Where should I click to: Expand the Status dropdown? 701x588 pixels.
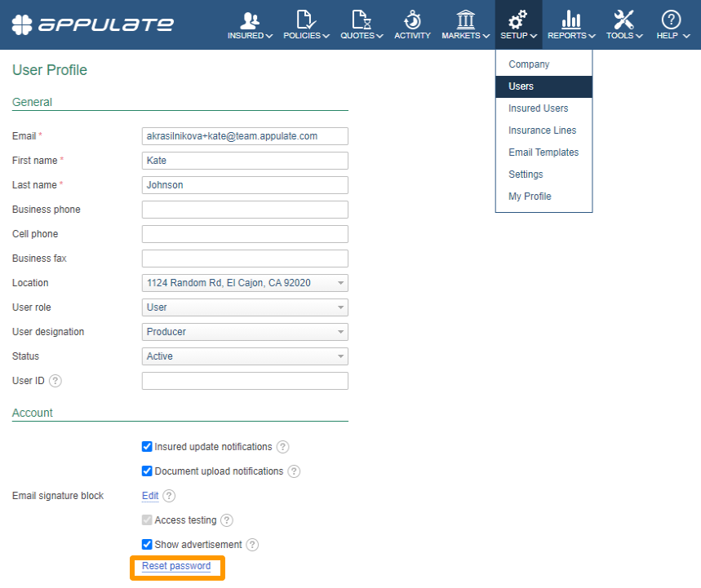point(245,356)
